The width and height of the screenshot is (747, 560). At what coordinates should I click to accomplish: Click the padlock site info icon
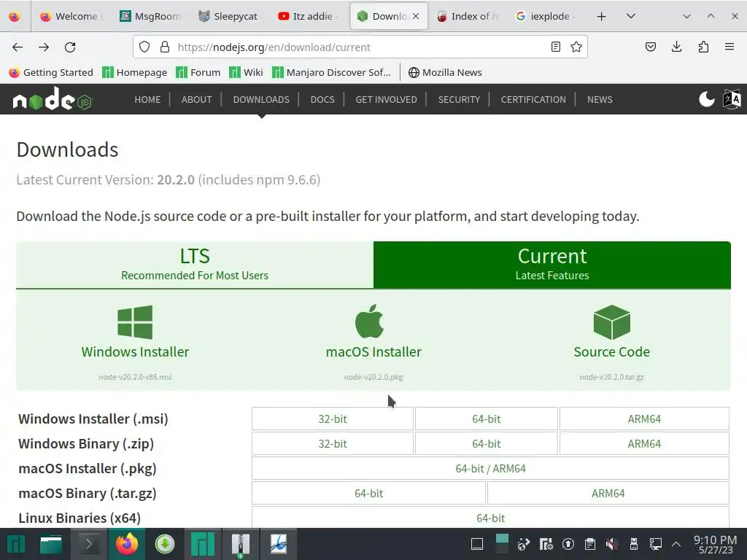point(165,47)
